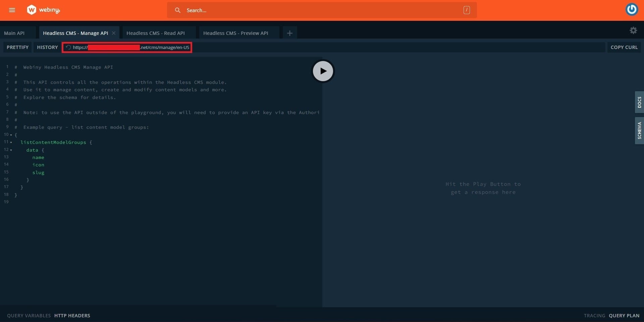Show the SCHEMA side panel
The width and height of the screenshot is (644, 322).
639,130
